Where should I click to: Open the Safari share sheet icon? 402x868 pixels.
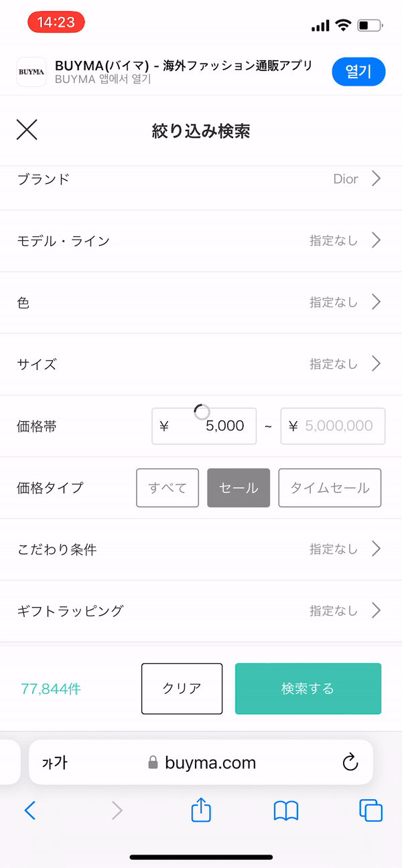click(201, 810)
